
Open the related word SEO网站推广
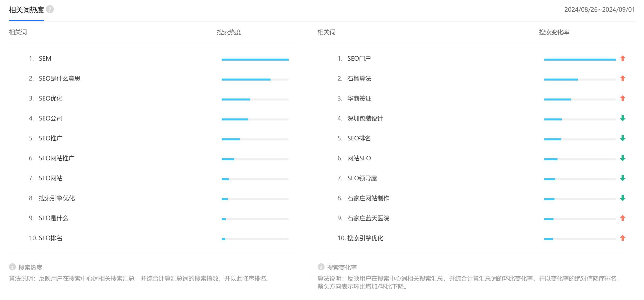point(57,159)
